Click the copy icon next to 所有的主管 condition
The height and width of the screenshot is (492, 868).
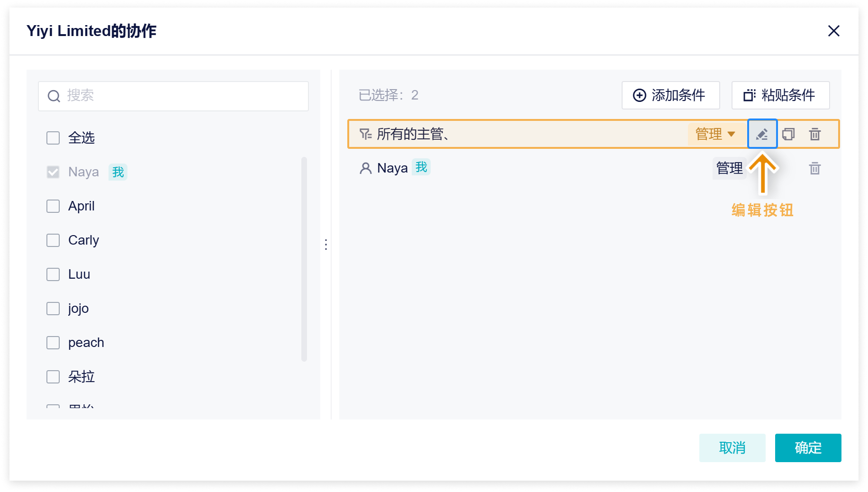[789, 134]
